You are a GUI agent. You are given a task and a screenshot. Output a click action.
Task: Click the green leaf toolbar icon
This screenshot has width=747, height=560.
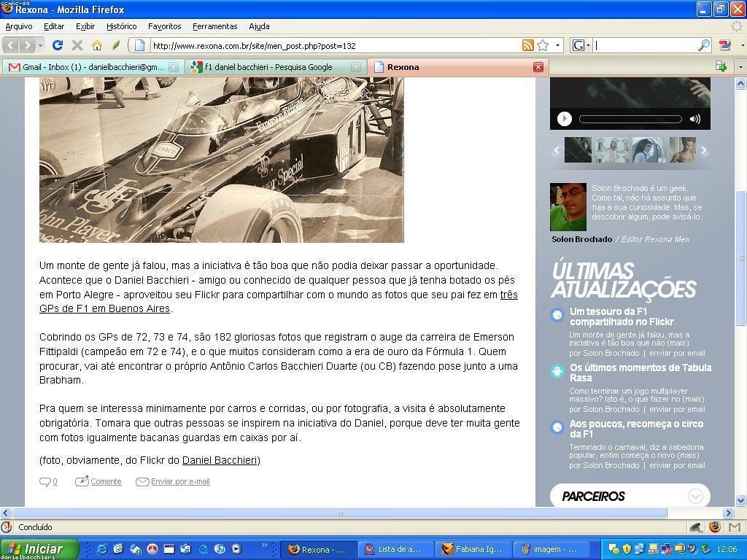(115, 45)
